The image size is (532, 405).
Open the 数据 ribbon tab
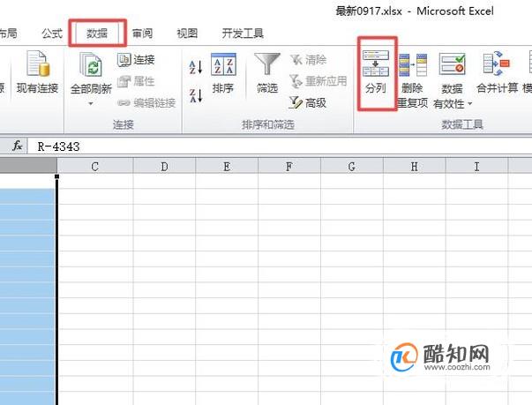[x=97, y=34]
